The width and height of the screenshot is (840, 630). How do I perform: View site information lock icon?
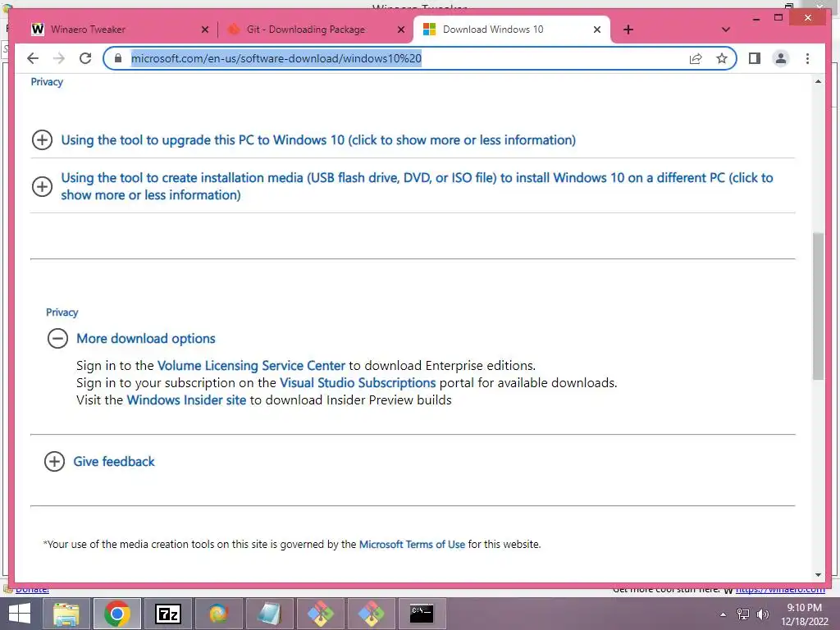pos(118,58)
